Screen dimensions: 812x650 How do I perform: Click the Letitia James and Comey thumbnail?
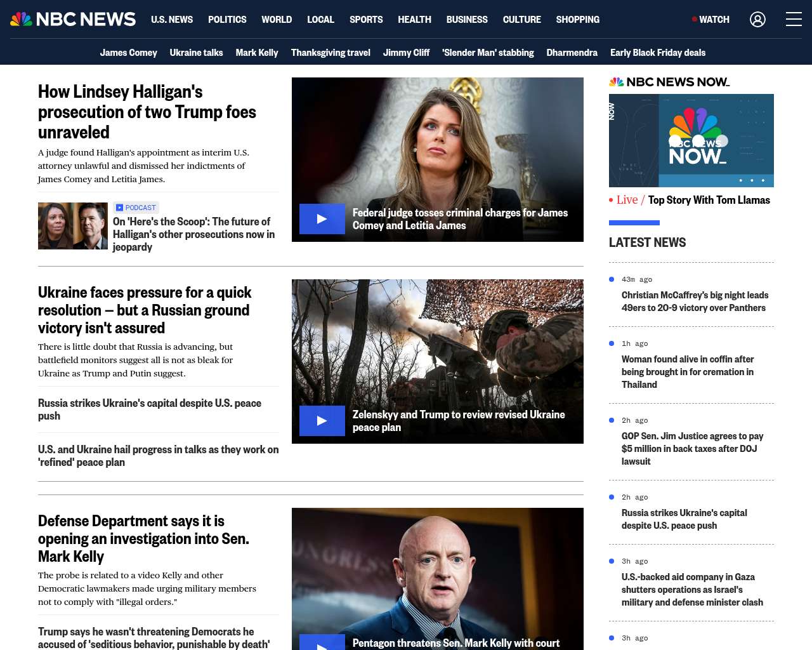(x=73, y=226)
